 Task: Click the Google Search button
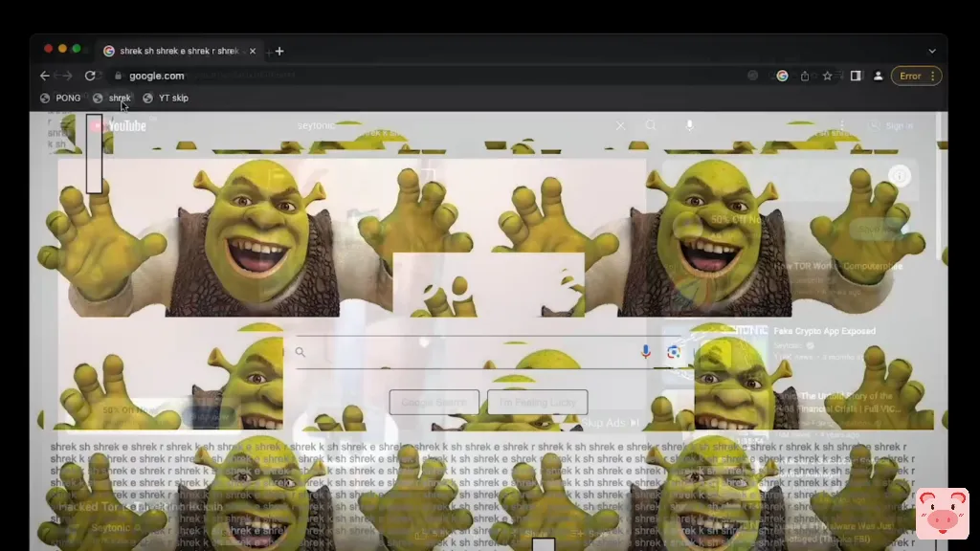434,403
